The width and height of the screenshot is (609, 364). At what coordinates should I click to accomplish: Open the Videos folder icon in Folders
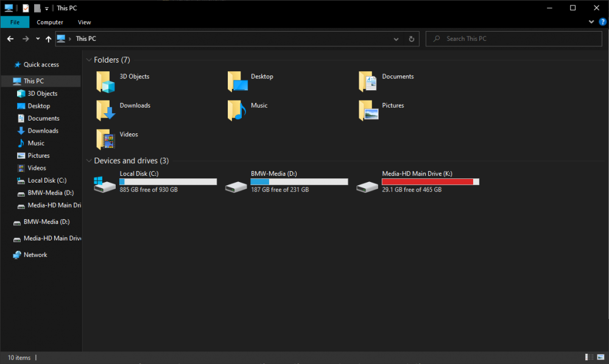[x=105, y=139]
